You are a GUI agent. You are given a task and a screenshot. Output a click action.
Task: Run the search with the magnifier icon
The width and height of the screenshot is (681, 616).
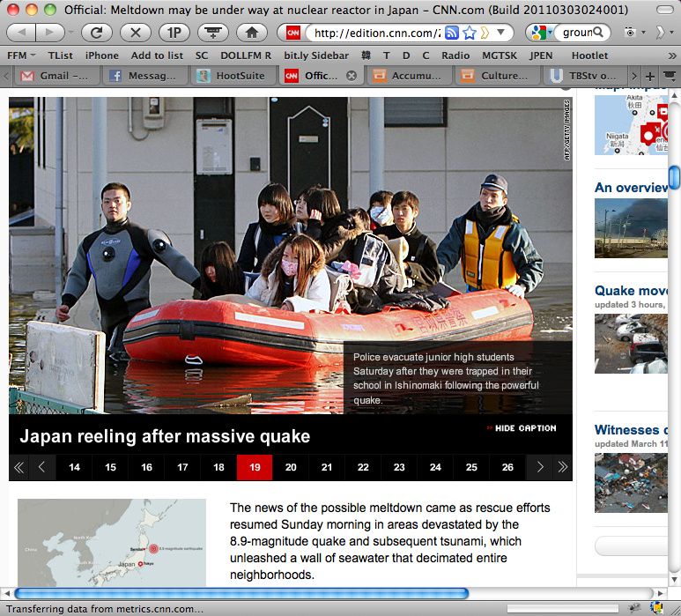tap(599, 33)
